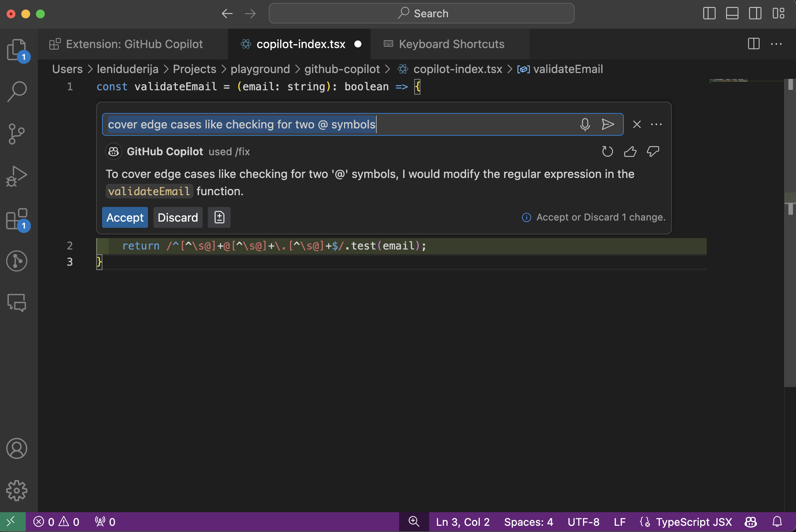796x532 pixels.
Task: Give a thumbs up to Copilot's suggestion
Action: coord(630,151)
